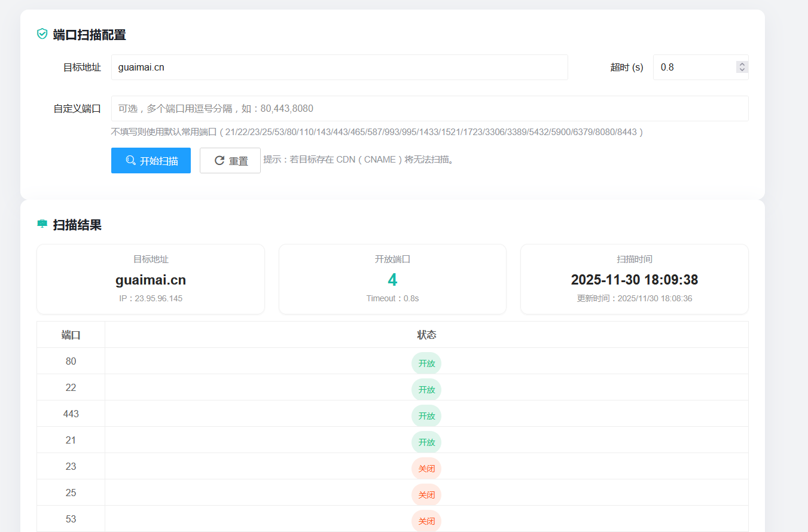This screenshot has width=808, height=532.
Task: Click the open port count number 4
Action: tap(392, 279)
